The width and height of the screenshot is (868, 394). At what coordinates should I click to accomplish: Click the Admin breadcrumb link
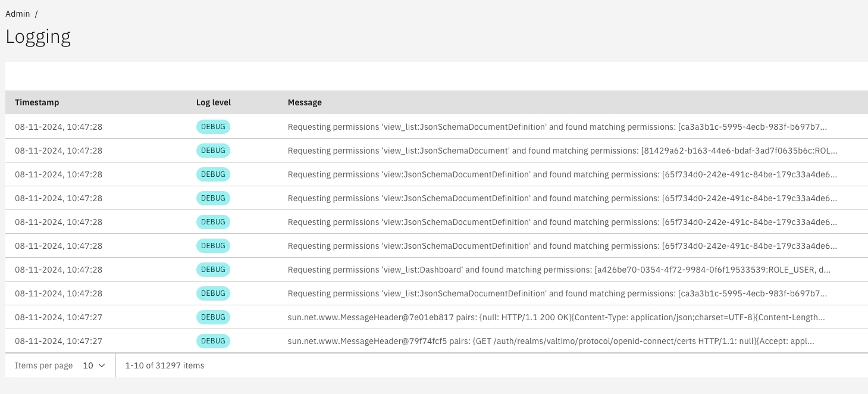click(18, 13)
